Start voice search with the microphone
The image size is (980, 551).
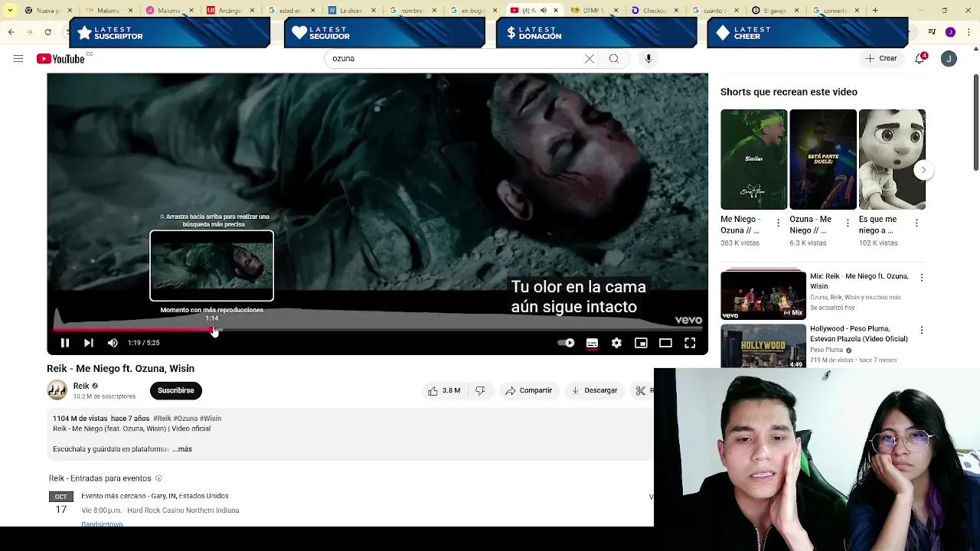(648, 59)
